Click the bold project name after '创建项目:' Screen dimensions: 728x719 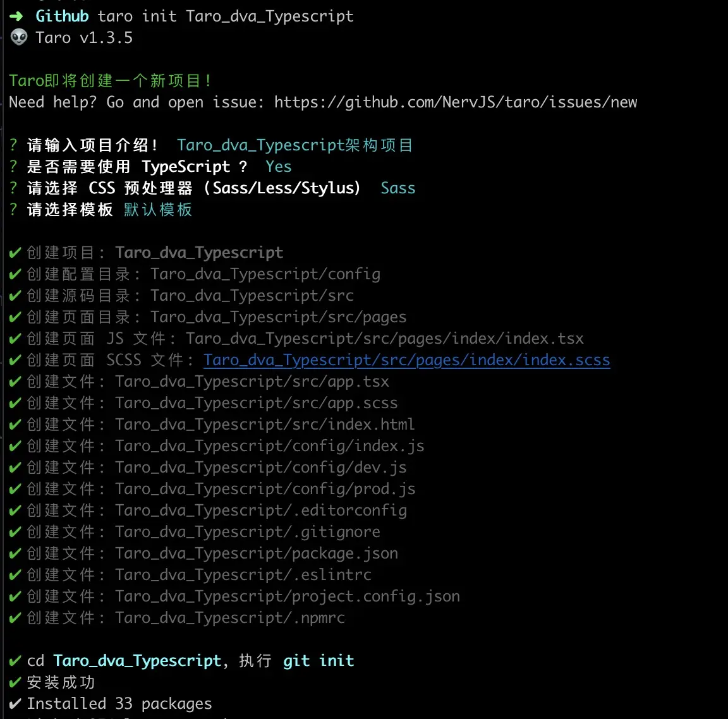pyautogui.click(x=199, y=253)
